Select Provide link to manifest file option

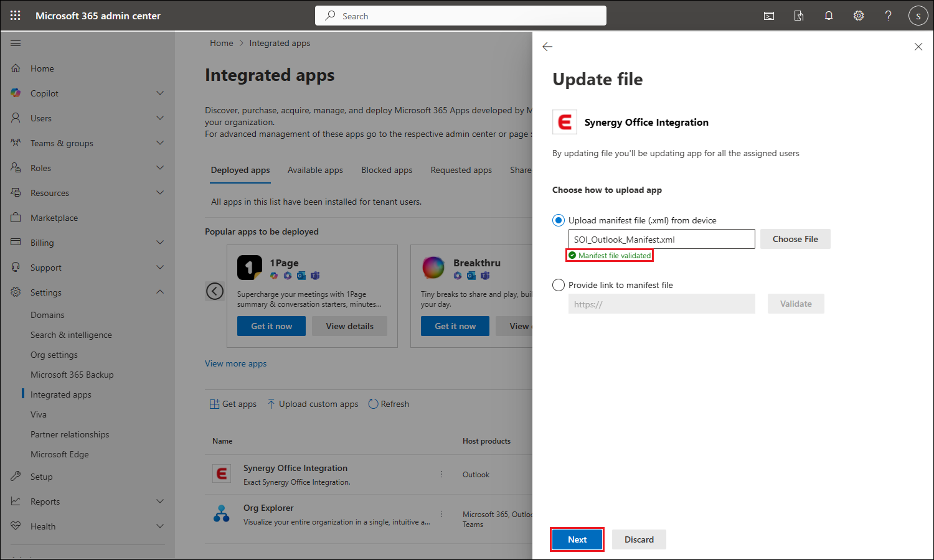[559, 285]
